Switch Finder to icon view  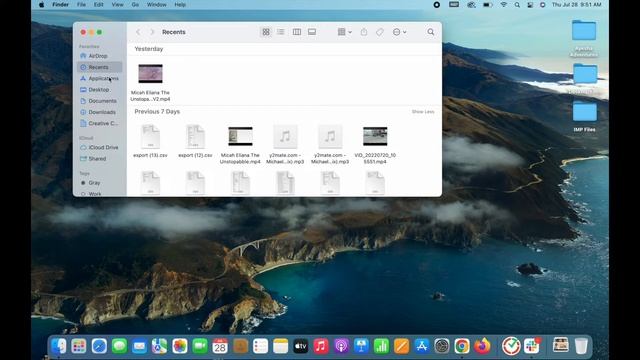click(266, 32)
